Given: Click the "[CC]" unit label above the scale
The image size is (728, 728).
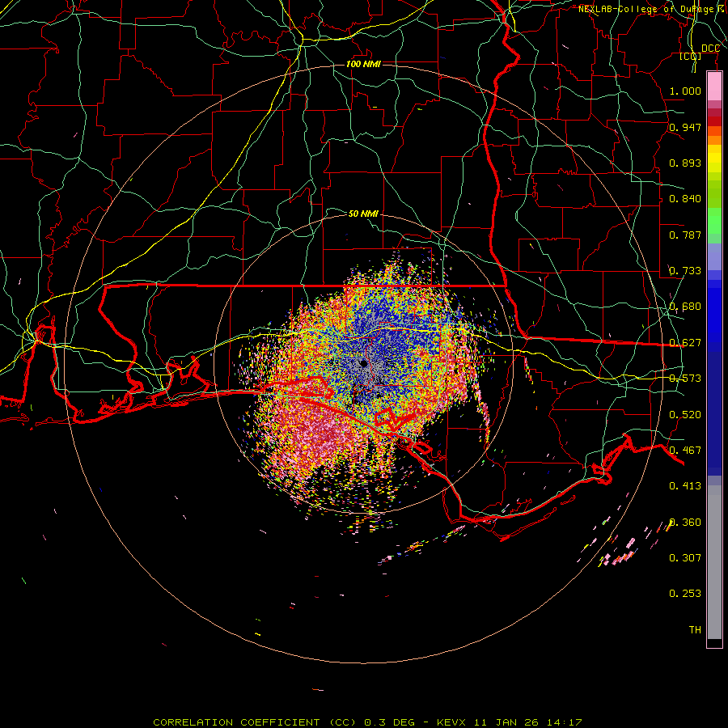Looking at the screenshot, I should 691,56.
